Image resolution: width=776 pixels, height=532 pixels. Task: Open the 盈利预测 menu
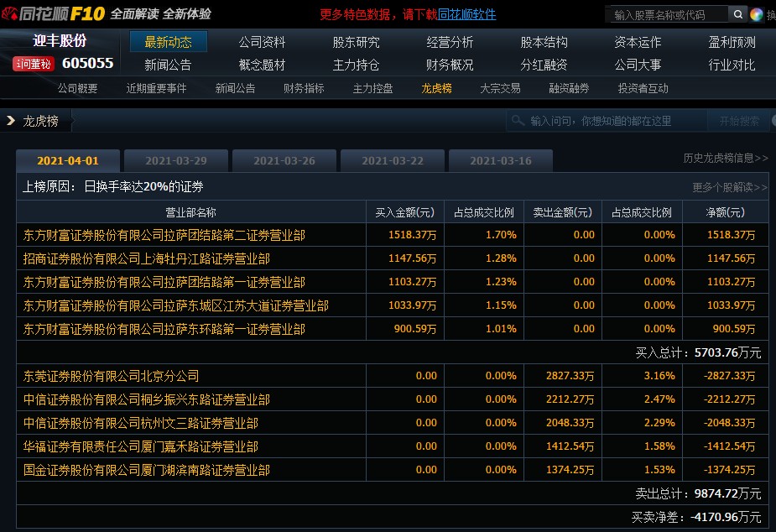(x=732, y=42)
